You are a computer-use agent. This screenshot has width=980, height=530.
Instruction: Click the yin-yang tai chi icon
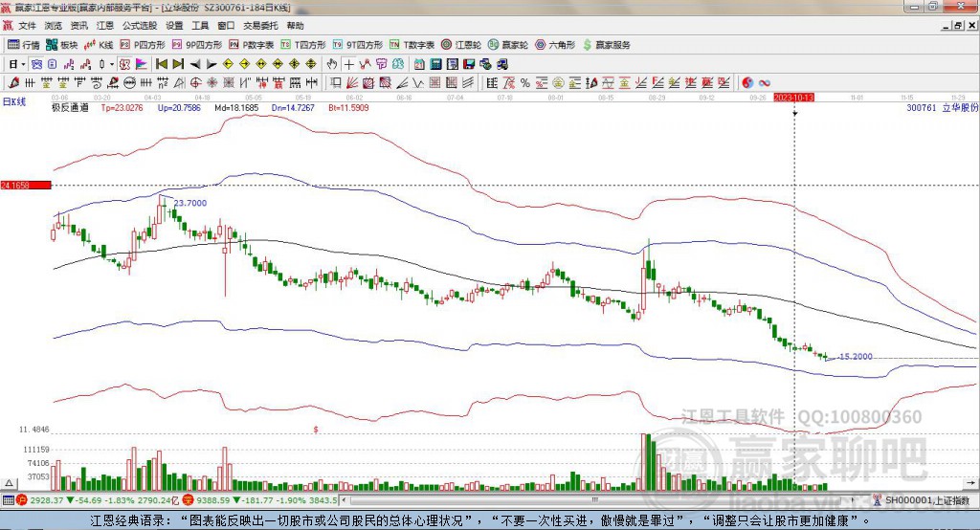pyautogui.click(x=747, y=82)
